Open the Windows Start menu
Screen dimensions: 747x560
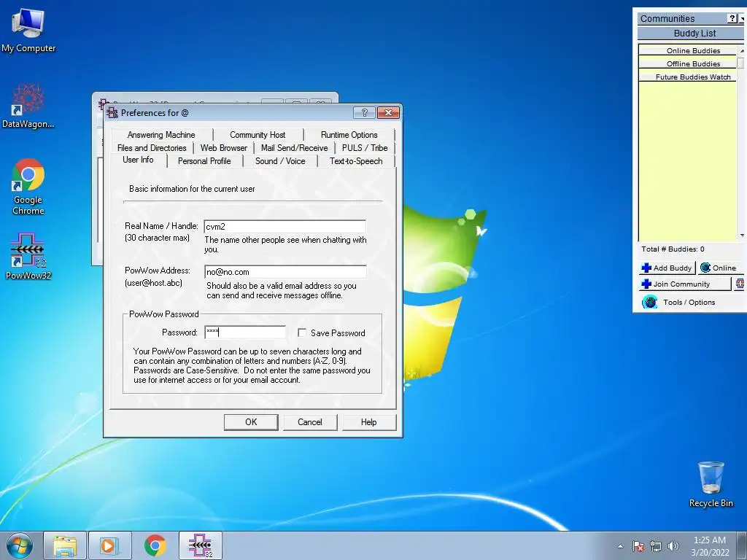coord(20,545)
